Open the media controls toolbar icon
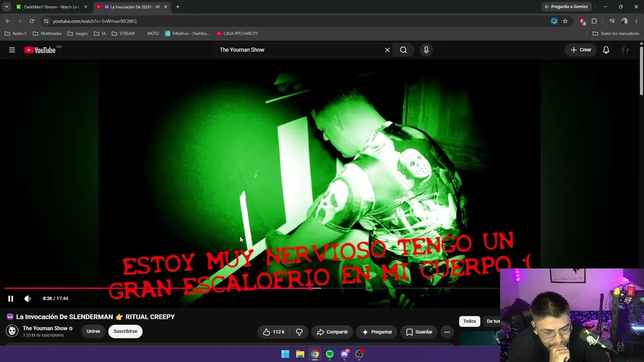 [x=612, y=21]
